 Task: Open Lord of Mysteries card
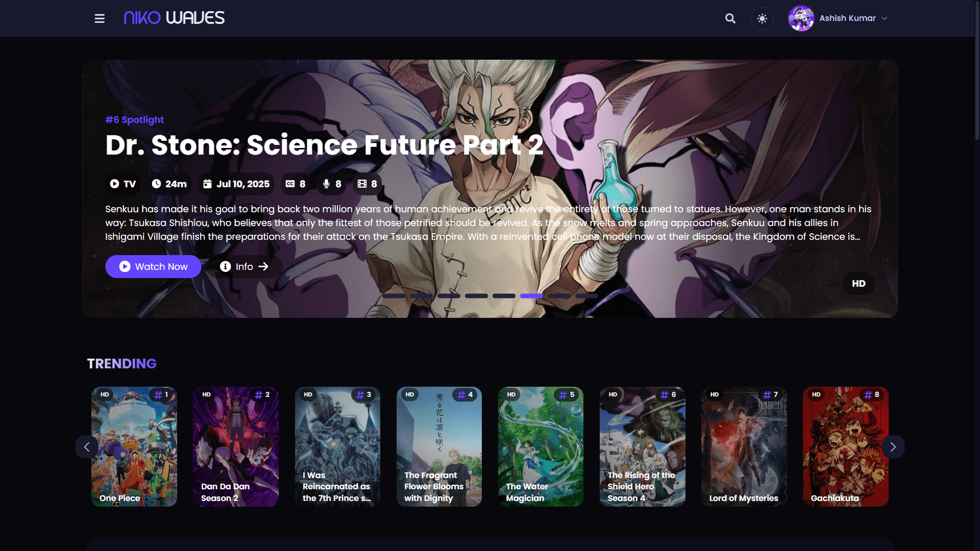(744, 446)
